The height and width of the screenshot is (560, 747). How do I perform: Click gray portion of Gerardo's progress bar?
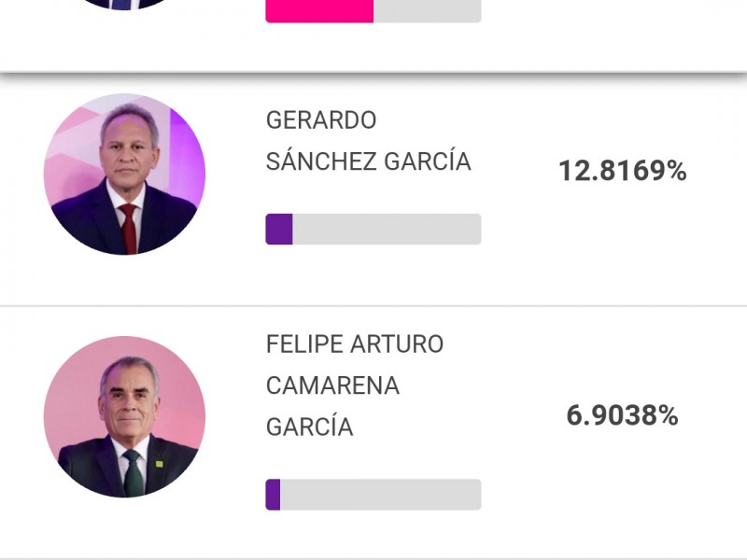click(x=387, y=229)
